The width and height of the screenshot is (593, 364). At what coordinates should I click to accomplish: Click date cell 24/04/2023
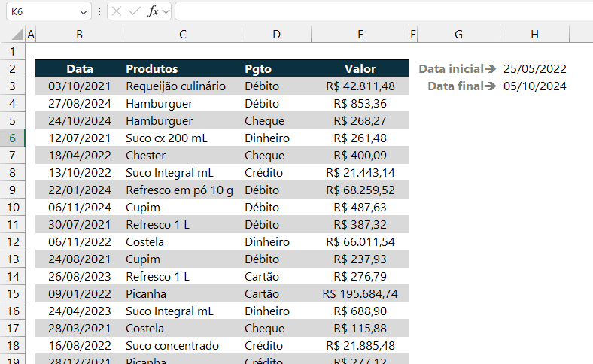[80, 311]
